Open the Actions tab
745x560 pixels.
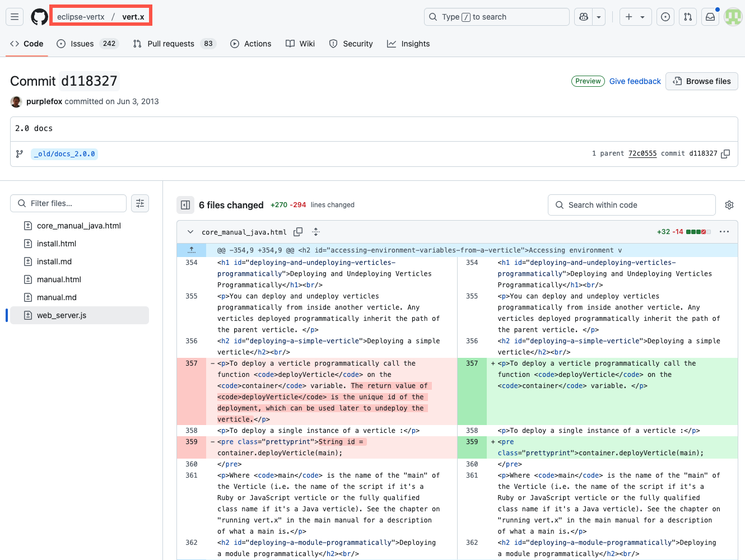[x=250, y=44]
